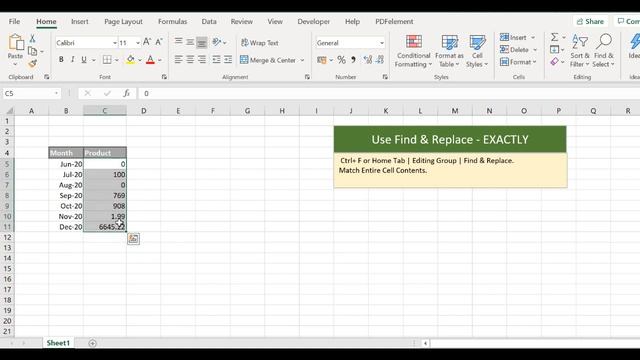Click the Format Painter brush icon
The image size is (640, 360).
(33, 63)
